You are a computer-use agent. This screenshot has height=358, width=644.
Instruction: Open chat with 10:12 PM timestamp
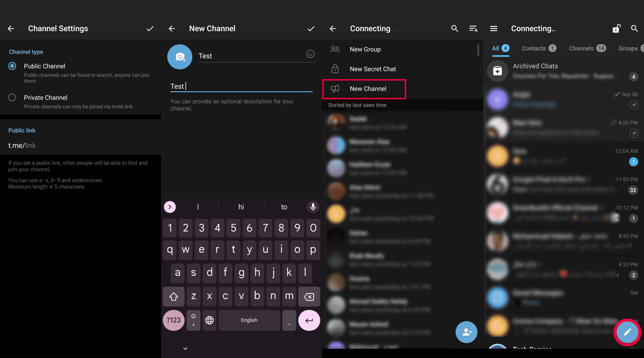point(563,213)
